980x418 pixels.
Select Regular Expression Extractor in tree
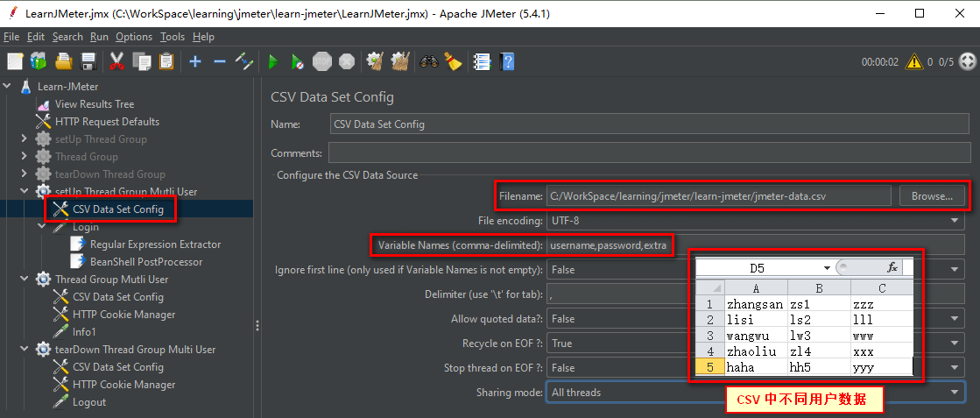156,244
